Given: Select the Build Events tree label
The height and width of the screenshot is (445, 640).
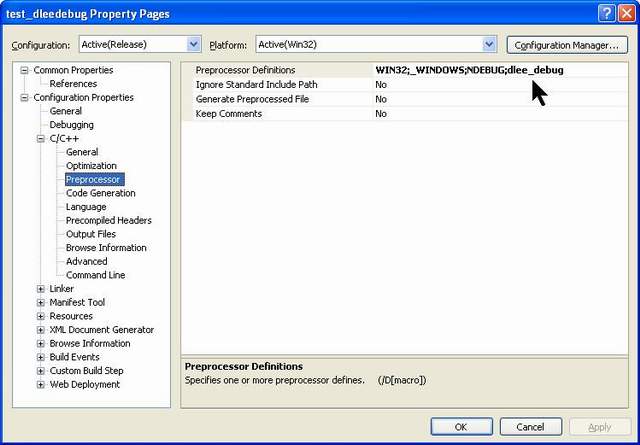Looking at the screenshot, I should pyautogui.click(x=74, y=357).
